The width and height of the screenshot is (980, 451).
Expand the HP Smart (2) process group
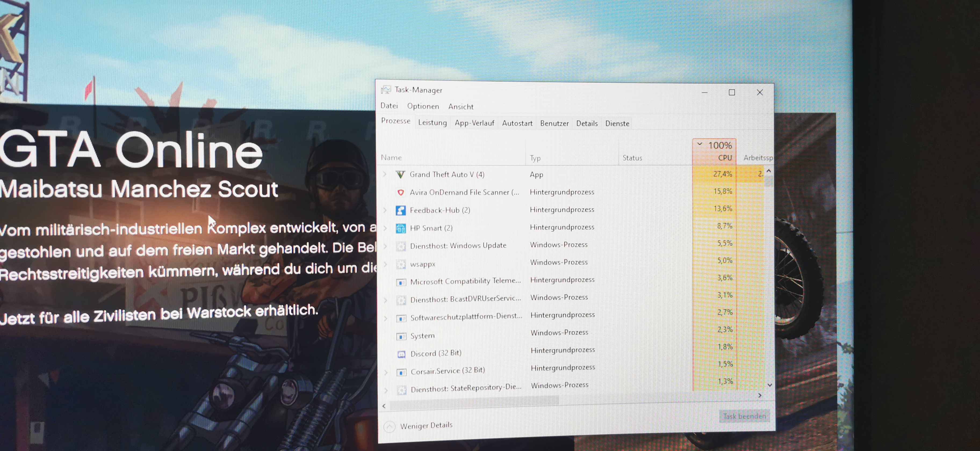385,228
